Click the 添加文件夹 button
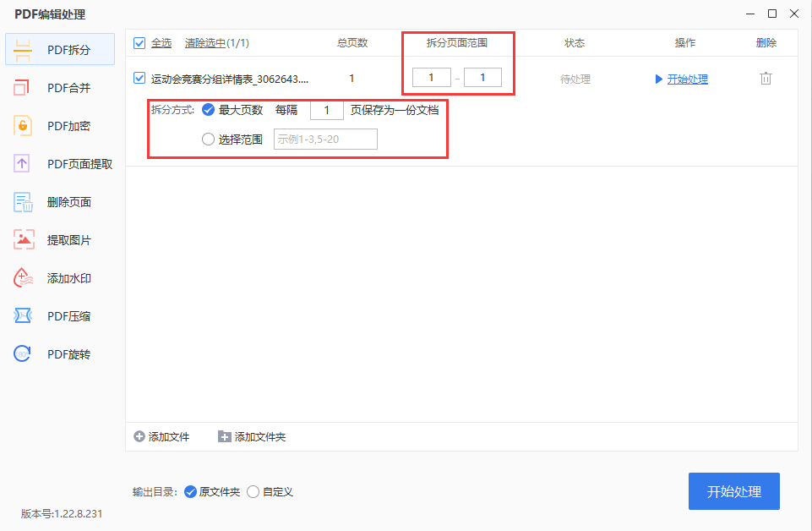Viewport: 812px width, 531px height. click(x=252, y=436)
